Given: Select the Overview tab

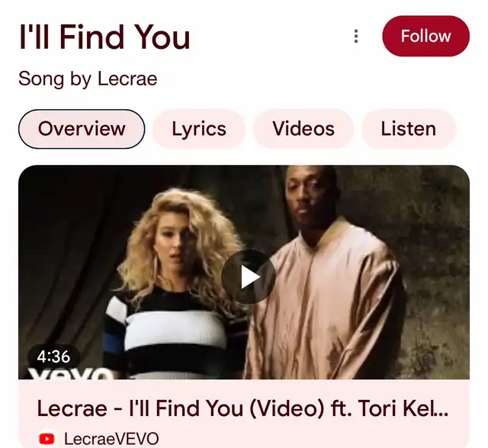Looking at the screenshot, I should [x=82, y=129].
